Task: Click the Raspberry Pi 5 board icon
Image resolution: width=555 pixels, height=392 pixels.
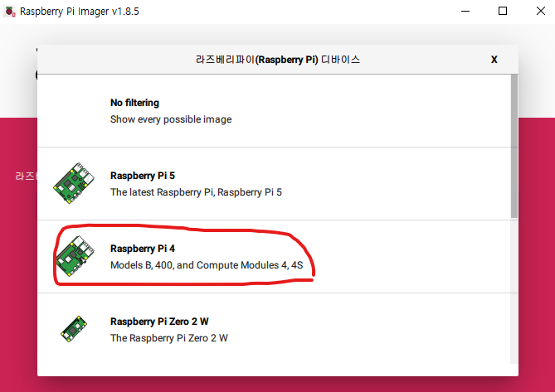Action: click(x=74, y=183)
